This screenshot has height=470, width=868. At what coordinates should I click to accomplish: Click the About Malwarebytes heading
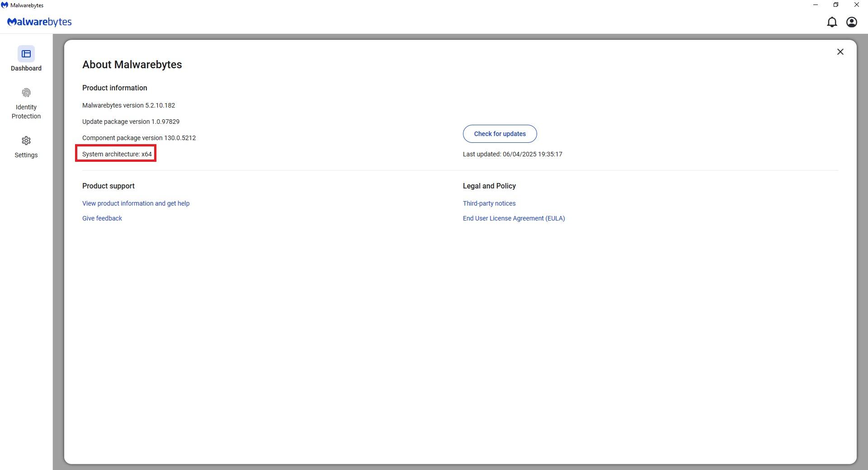[132, 65]
